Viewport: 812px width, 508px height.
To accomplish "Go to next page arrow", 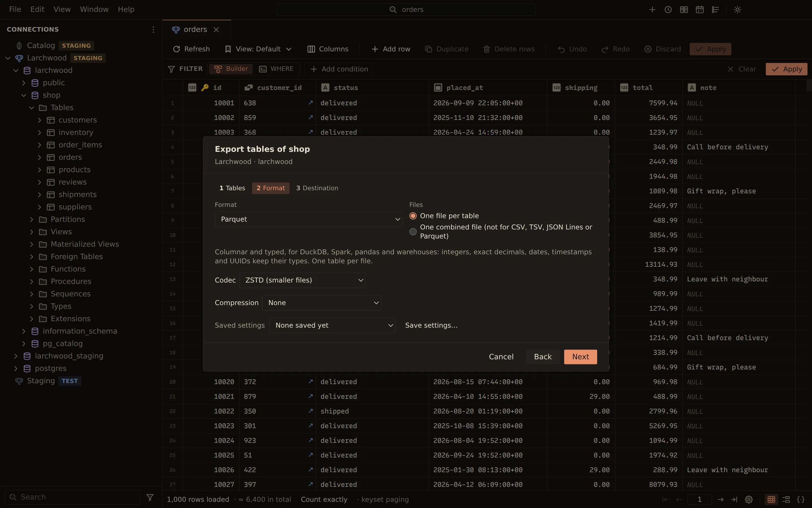I will coord(720,500).
